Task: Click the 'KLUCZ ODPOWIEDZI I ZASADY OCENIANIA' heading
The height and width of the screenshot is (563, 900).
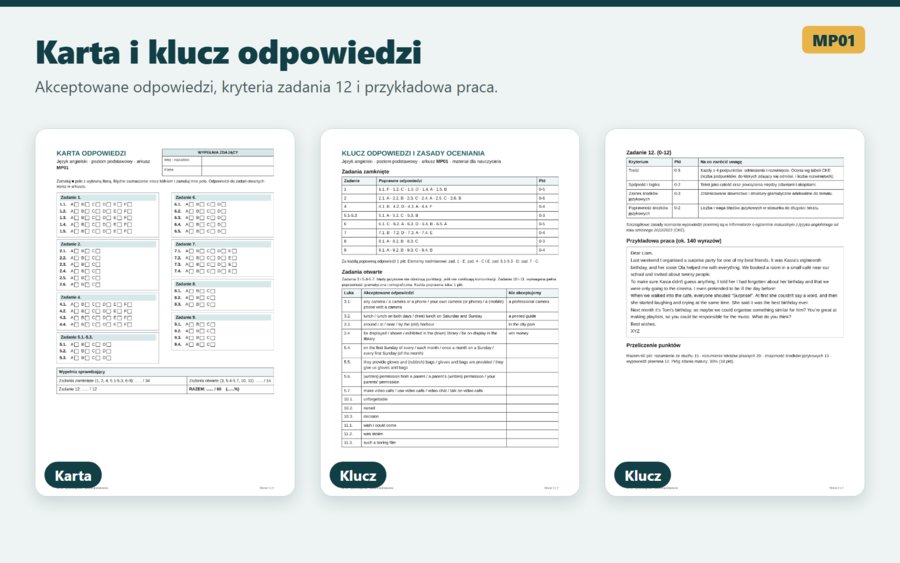Action: click(x=413, y=153)
